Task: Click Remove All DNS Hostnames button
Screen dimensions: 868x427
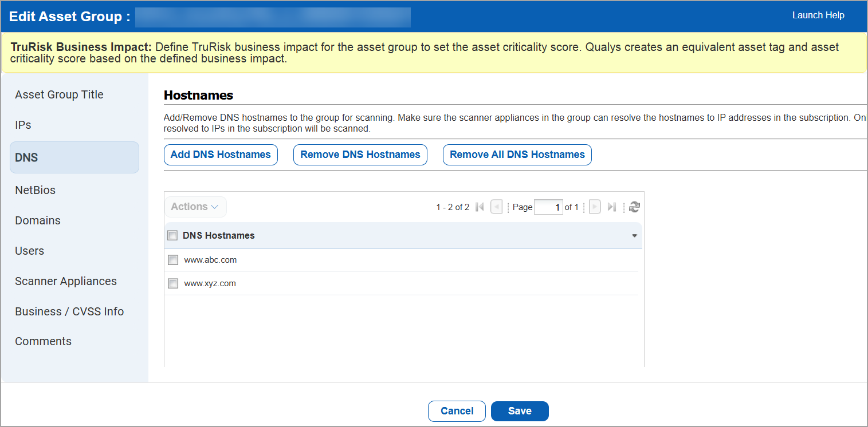Action: (517, 155)
